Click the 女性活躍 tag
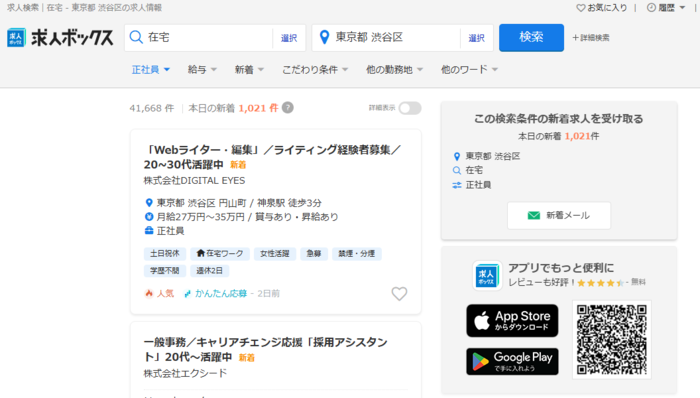This screenshot has width=700, height=398. [275, 253]
